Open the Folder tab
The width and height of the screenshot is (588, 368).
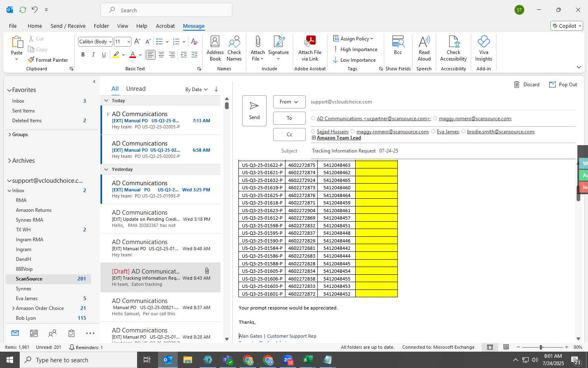(101, 26)
